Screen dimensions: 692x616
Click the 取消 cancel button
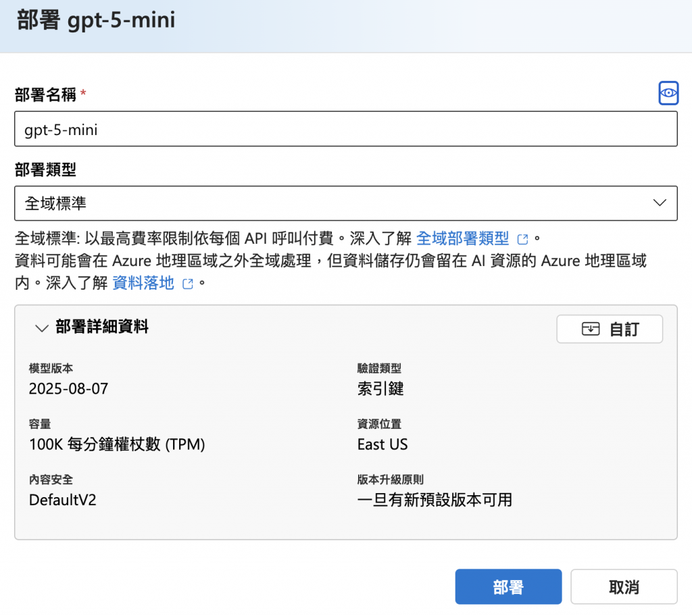coord(624,586)
